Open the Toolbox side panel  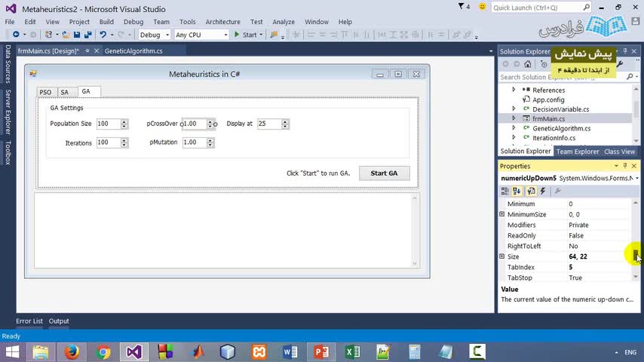click(x=8, y=152)
